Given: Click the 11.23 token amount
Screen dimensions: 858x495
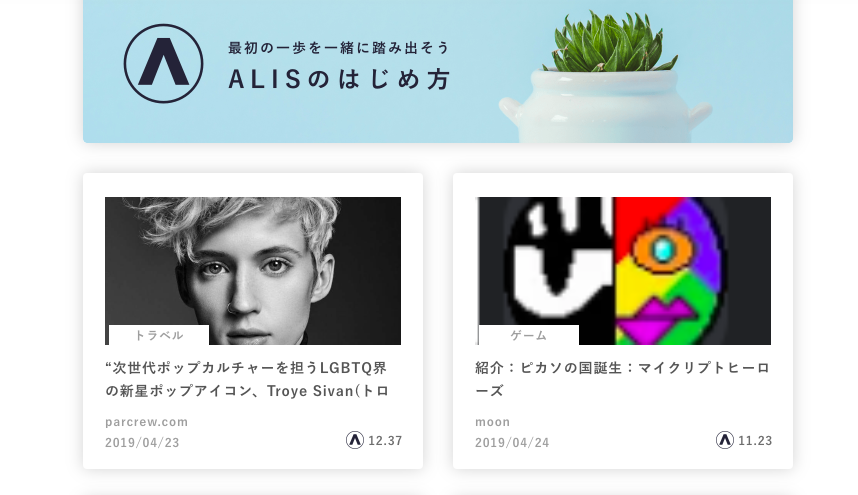Looking at the screenshot, I should [x=755, y=440].
